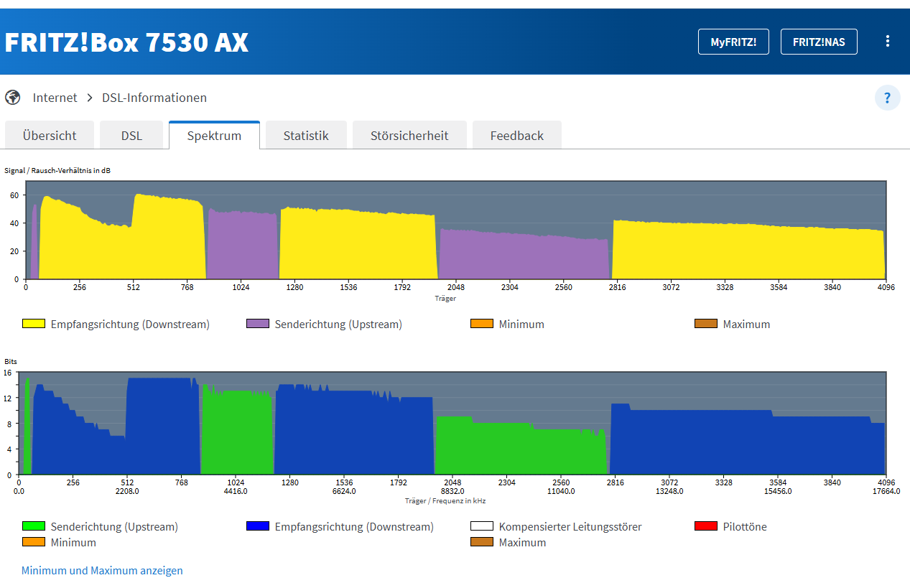Screen dimensions: 910x588
Task: Click the help question mark icon
Action: click(887, 98)
